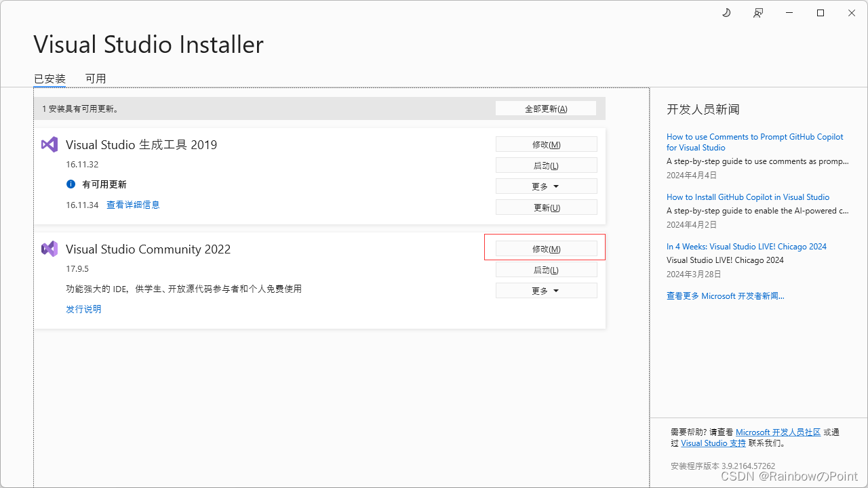Image resolution: width=868 pixels, height=488 pixels.
Task: Open the feedback icon in title bar
Action: 758,13
